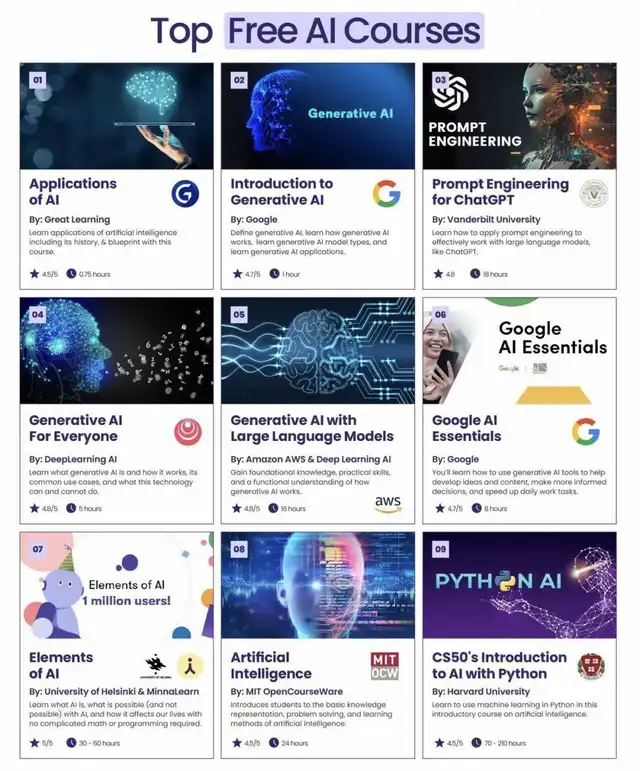Open CS50's Introduction to AI with Python title
Viewport: 640px width, 771px height.
pos(499,665)
